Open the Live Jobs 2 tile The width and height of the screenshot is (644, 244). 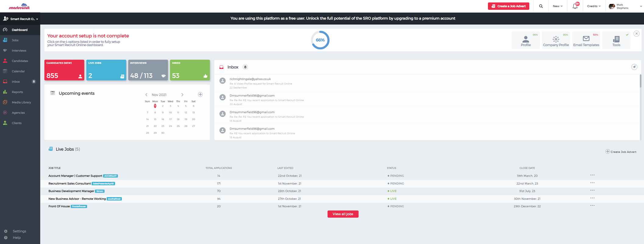click(x=106, y=70)
